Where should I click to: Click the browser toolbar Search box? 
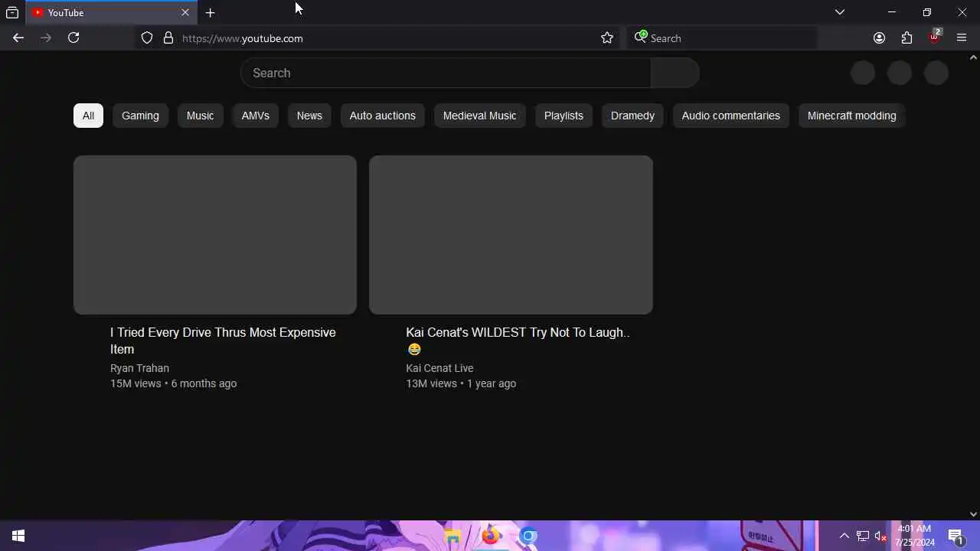[x=721, y=38]
